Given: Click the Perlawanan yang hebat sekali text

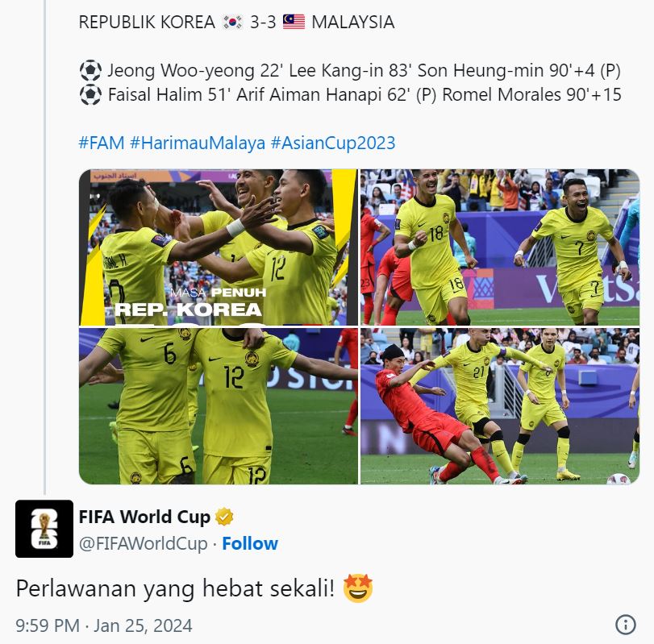Looking at the screenshot, I should (175, 588).
